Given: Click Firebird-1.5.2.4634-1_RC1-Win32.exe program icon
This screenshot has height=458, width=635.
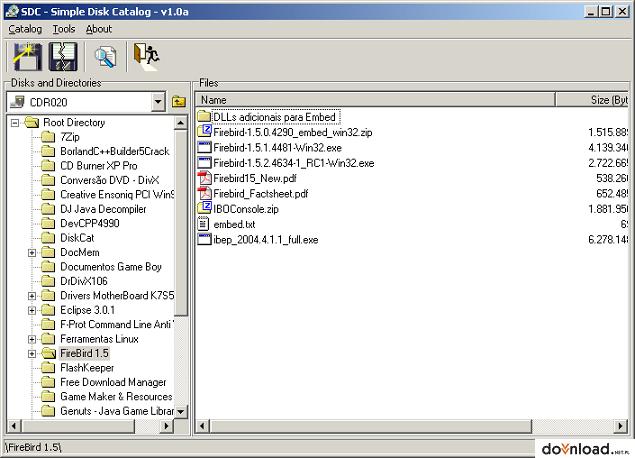Looking at the screenshot, I should 204,163.
